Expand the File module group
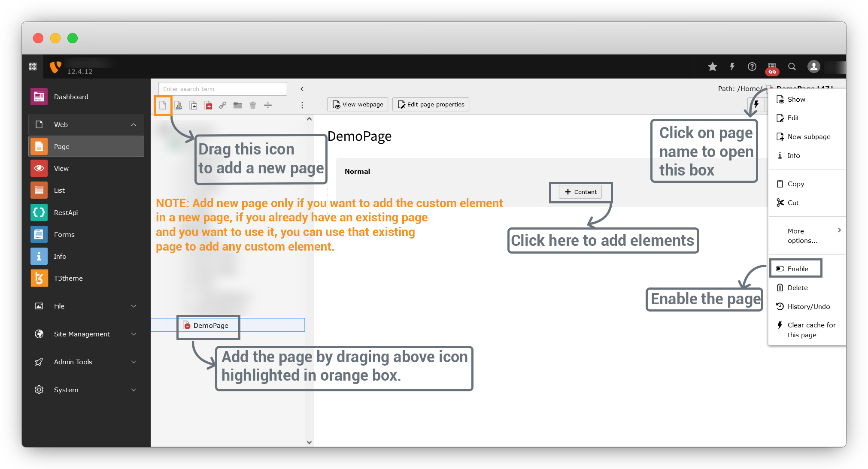This screenshot has width=868, height=469. point(134,306)
